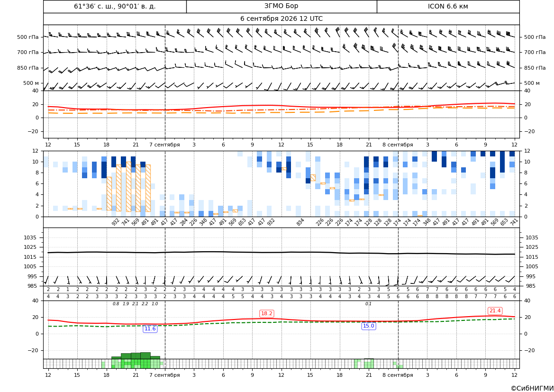The image size is (554, 392).
Task: Click the 0.1 precipitation amount label
Action: pos(368,304)
